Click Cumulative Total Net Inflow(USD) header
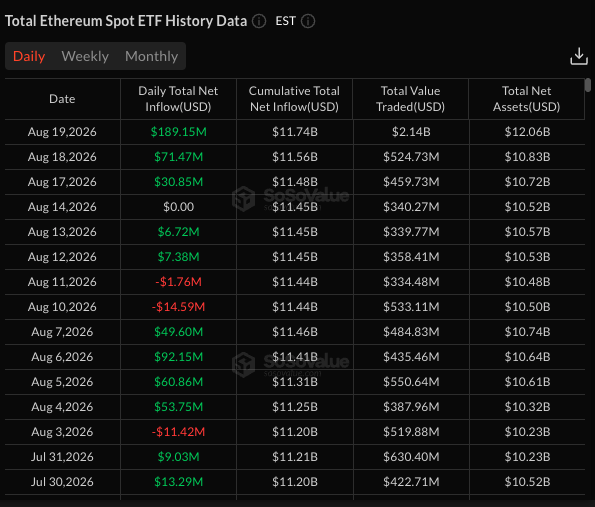Image resolution: width=595 pixels, height=507 pixels. [x=294, y=99]
